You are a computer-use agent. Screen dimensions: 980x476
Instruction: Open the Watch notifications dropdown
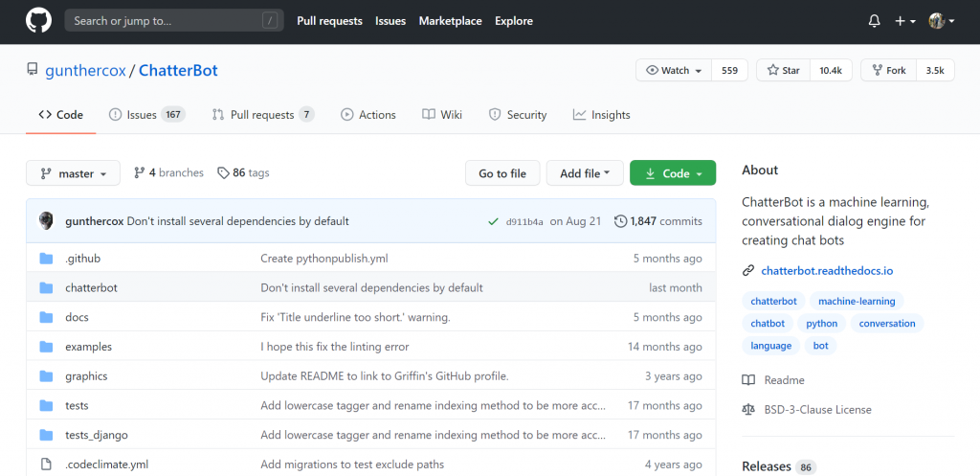pos(674,71)
